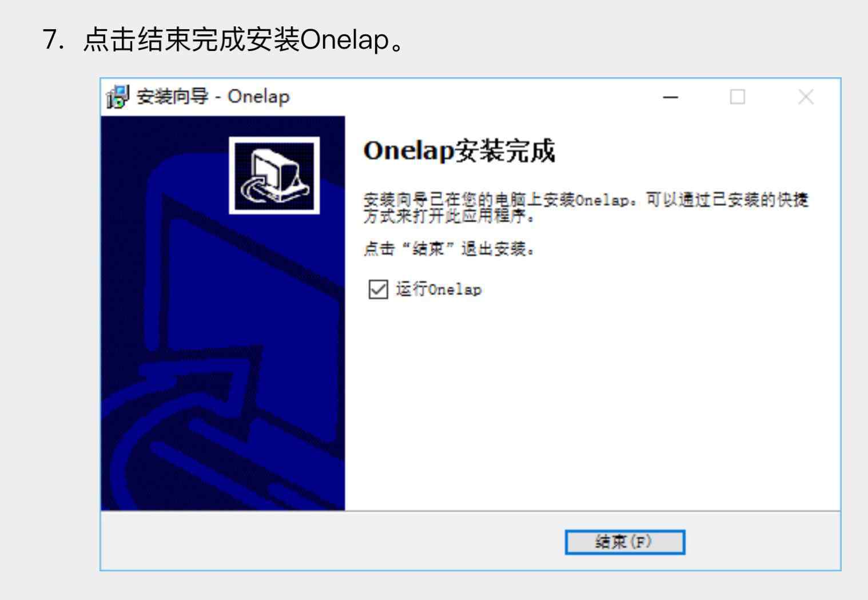Click the 运行Onelap label text
Viewport: 868px width, 600px height.
pos(439,289)
